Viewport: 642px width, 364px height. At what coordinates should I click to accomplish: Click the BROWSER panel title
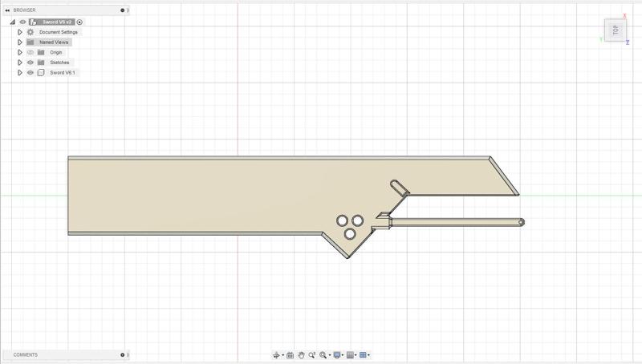click(x=24, y=10)
